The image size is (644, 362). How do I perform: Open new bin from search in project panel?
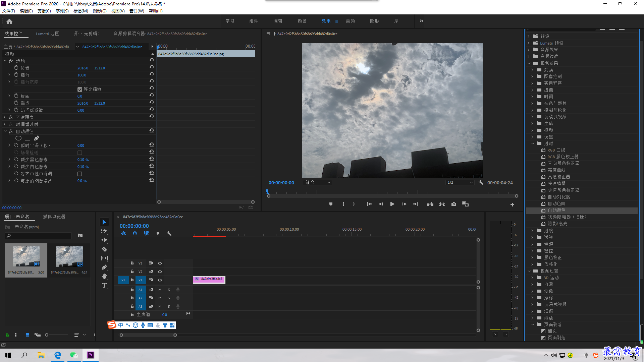[80, 236]
